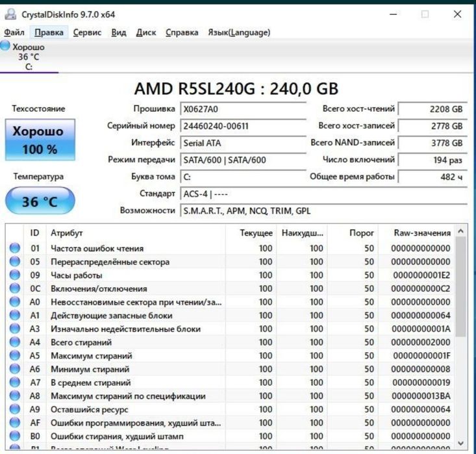Click the power-on count value 194 раз
The height and width of the screenshot is (454, 476).
click(x=432, y=160)
